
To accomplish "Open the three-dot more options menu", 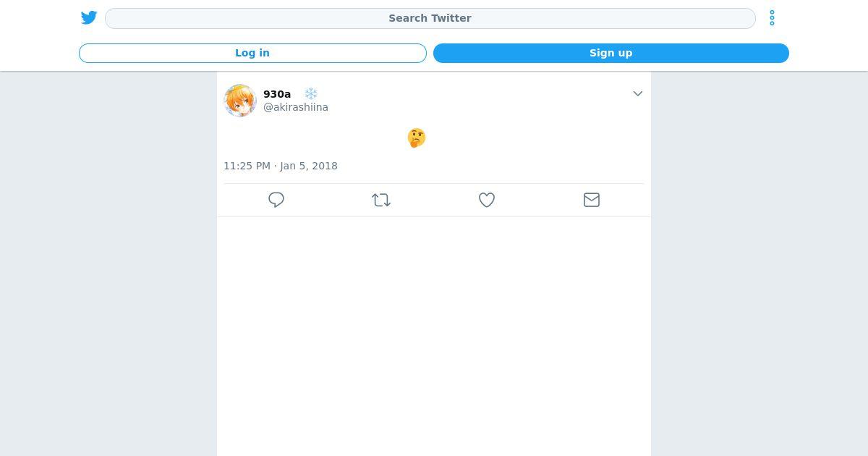I will (x=772, y=18).
